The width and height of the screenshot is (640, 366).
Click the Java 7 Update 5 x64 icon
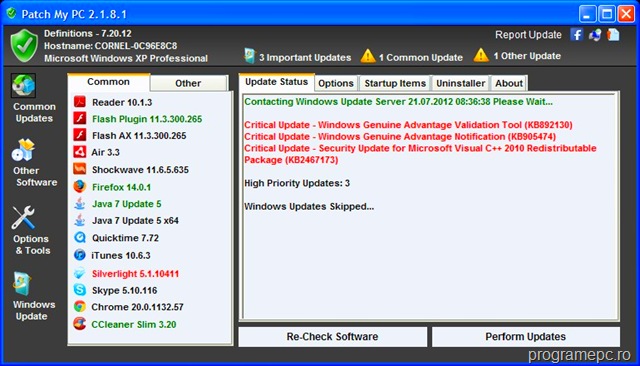pyautogui.click(x=80, y=220)
